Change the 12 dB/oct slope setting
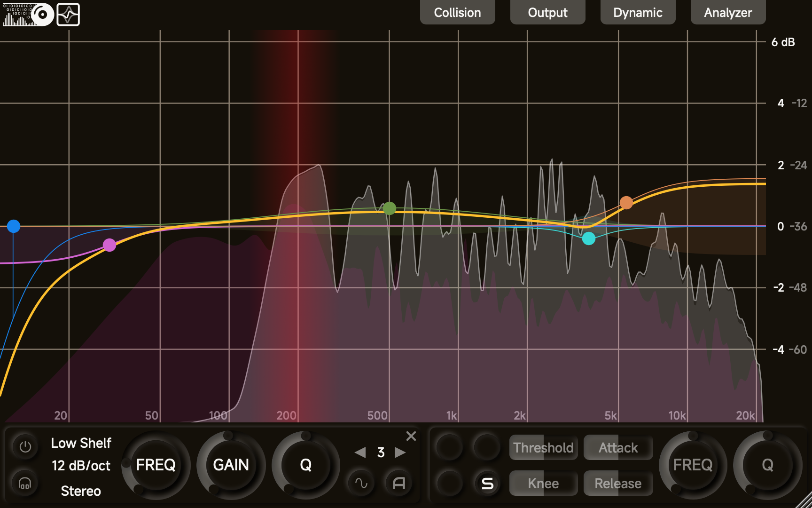Viewport: 812px width, 508px height. [81, 466]
